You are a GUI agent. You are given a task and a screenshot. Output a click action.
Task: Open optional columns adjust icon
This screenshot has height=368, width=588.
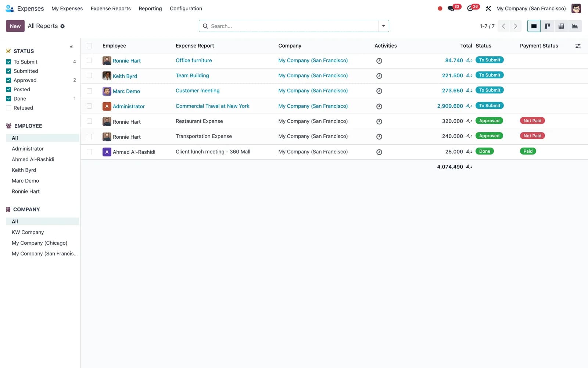[578, 46]
